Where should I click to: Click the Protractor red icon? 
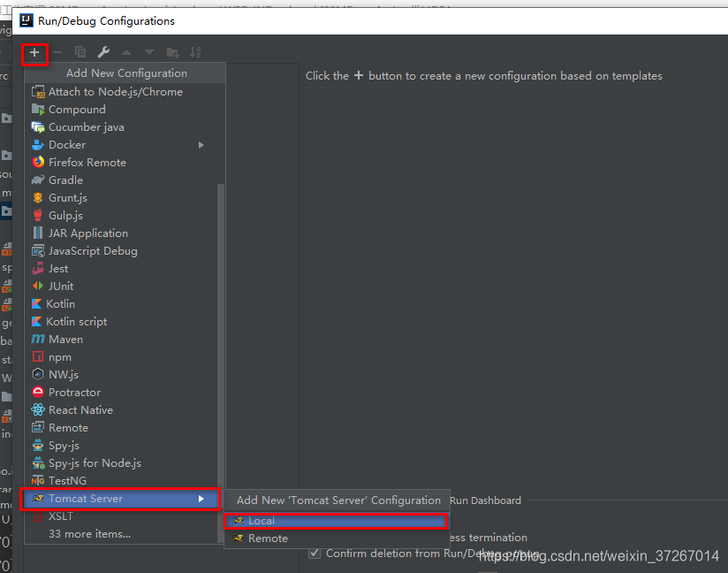[38, 392]
